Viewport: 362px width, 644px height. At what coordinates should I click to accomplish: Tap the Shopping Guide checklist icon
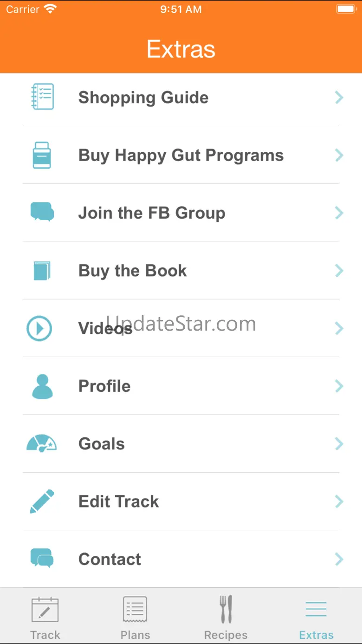point(42,97)
